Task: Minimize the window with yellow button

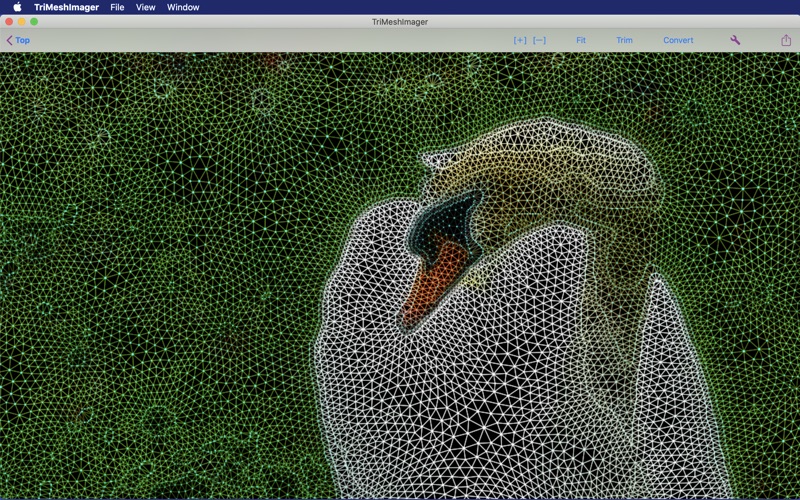Action: pyautogui.click(x=21, y=22)
